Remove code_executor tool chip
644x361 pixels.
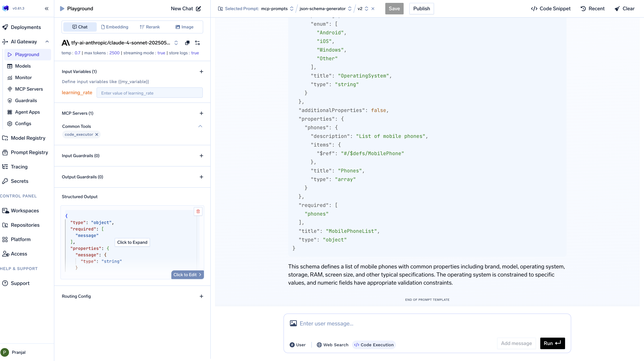pos(97,134)
